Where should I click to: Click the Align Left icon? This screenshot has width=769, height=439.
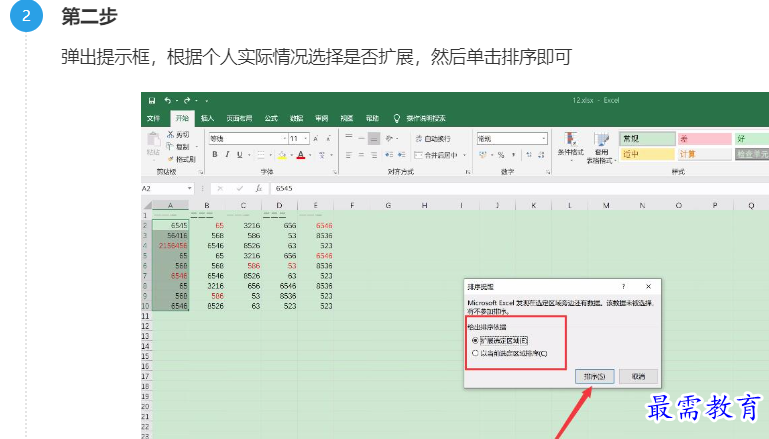(x=349, y=155)
